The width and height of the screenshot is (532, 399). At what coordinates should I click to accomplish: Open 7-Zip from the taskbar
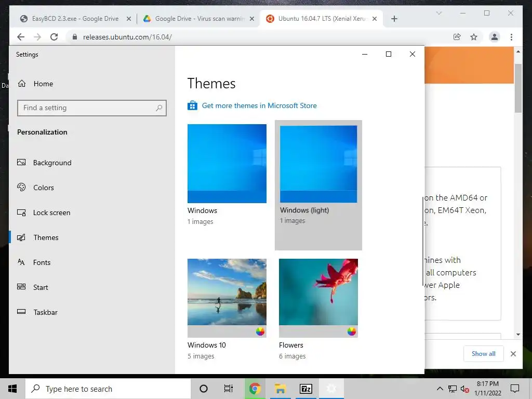click(x=306, y=389)
